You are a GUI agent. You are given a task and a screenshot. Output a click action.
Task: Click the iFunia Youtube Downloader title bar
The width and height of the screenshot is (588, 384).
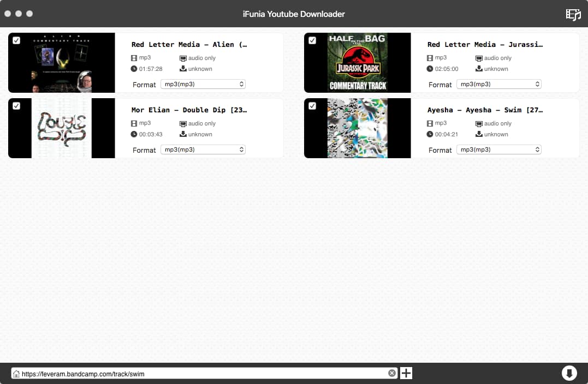pos(294,15)
